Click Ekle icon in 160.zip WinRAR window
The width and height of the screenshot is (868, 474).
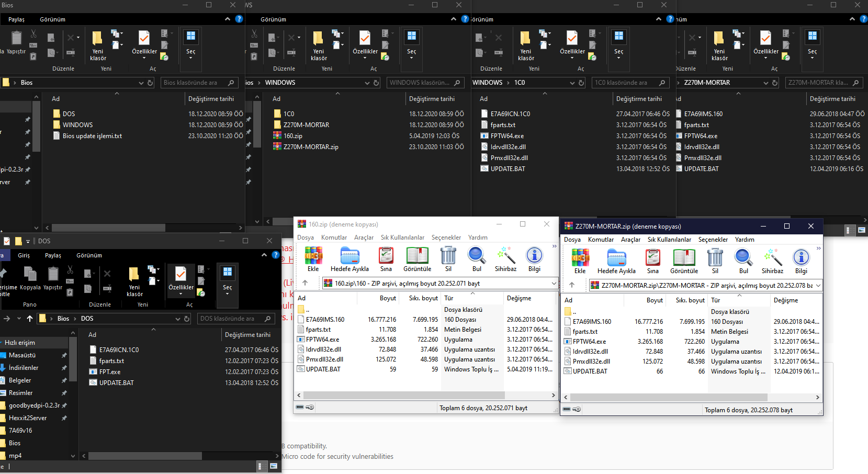click(313, 259)
